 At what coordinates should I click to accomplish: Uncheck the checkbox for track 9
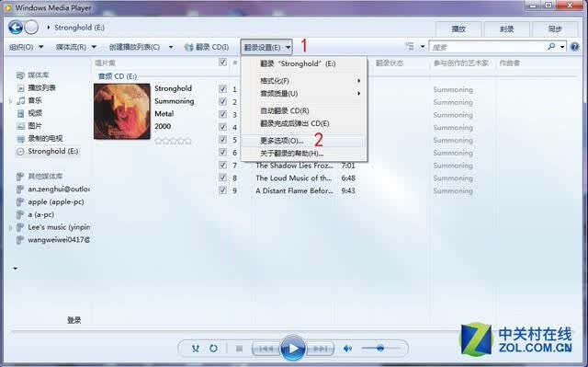click(x=222, y=189)
